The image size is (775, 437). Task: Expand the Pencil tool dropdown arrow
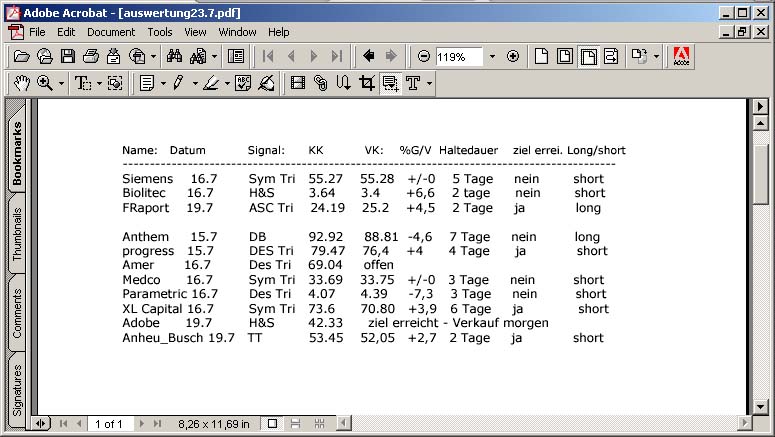tap(195, 84)
